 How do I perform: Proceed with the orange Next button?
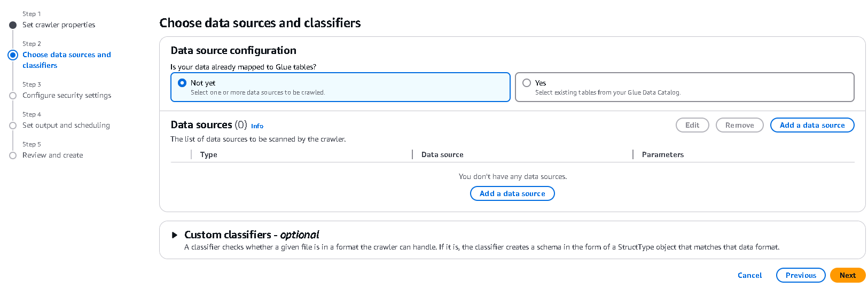[847, 275]
